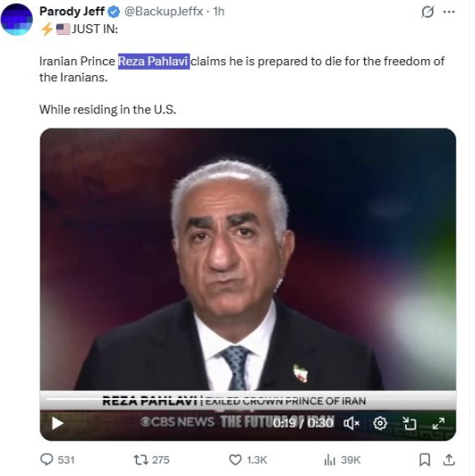Click the blue verified badge icon
This screenshot has width=475, height=476.
(114, 12)
